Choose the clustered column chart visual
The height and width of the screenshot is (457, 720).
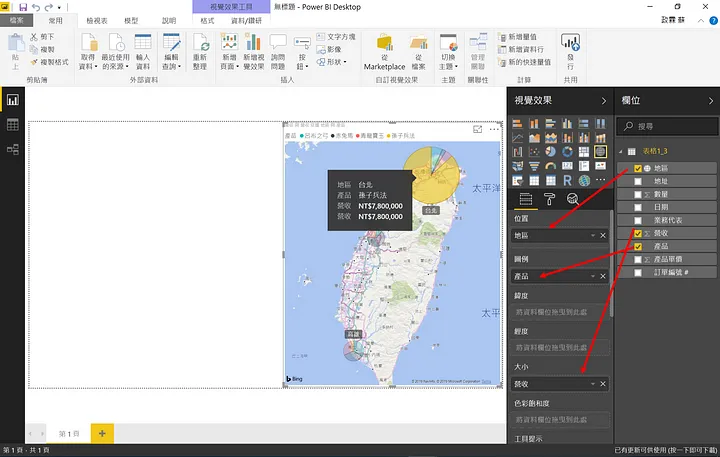tap(567, 124)
